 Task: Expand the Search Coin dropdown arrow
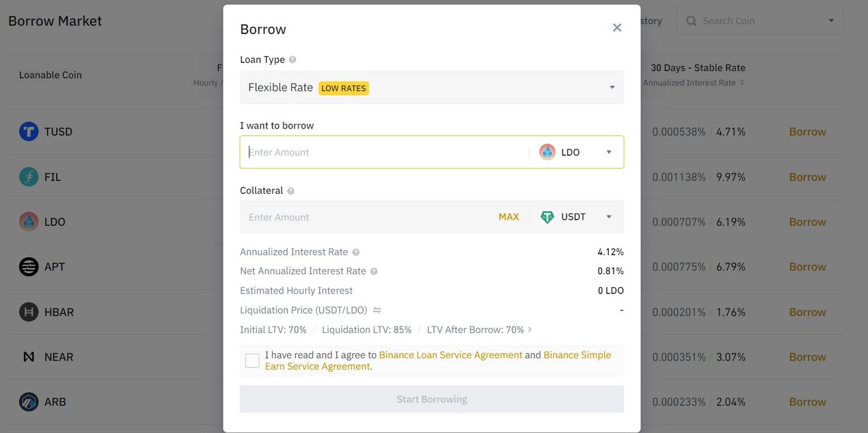point(831,21)
